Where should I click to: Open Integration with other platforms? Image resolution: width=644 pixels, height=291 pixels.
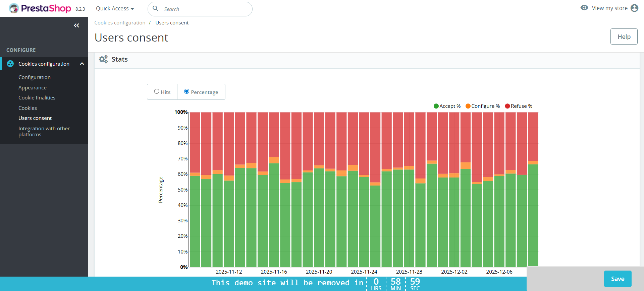44,131
